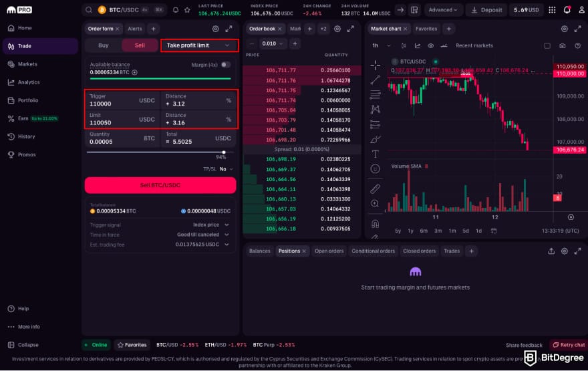Image resolution: width=588 pixels, height=371 pixels.
Task: Open the chart indicators icon
Action: click(x=418, y=45)
